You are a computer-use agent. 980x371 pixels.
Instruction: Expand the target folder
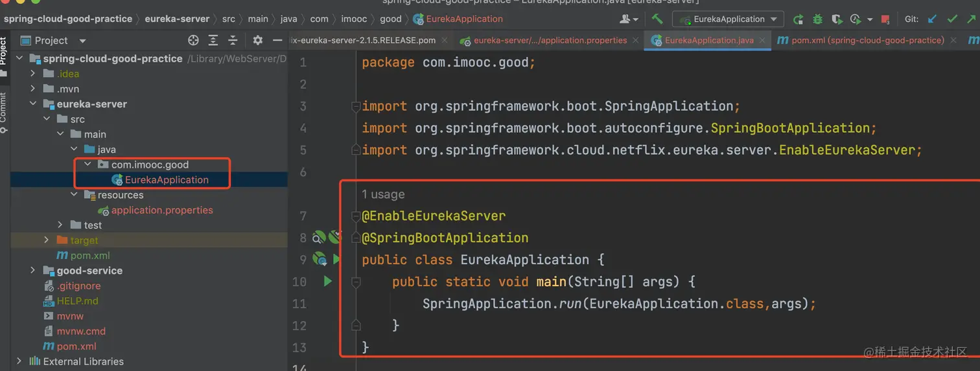47,240
